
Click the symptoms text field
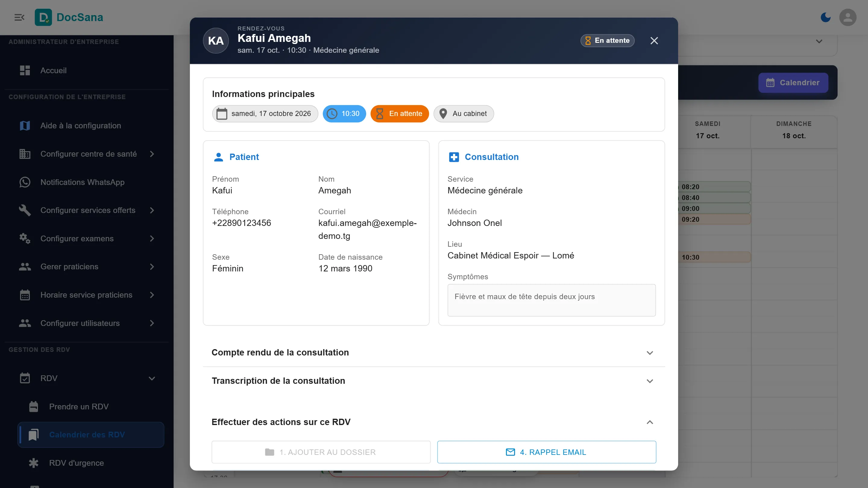tap(551, 300)
